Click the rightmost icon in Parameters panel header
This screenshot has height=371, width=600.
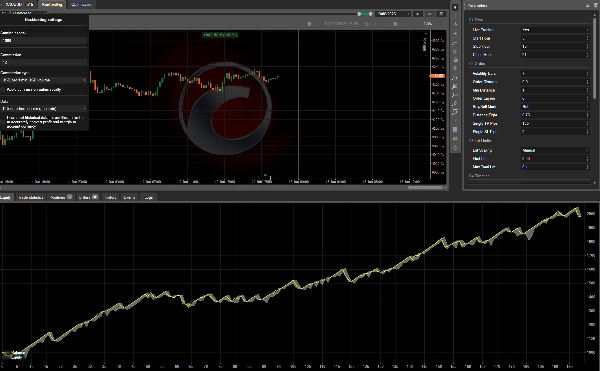pos(596,5)
